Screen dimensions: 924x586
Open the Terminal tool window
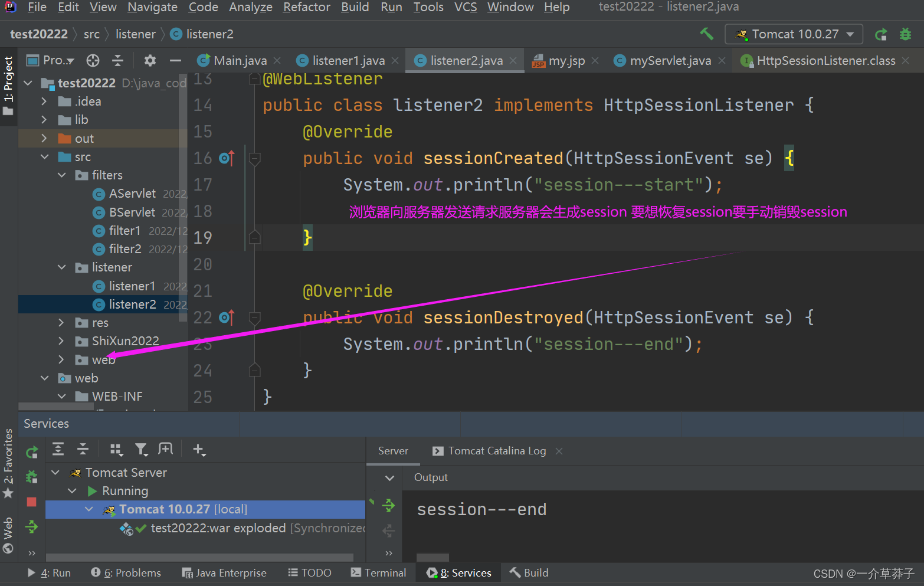(379, 573)
